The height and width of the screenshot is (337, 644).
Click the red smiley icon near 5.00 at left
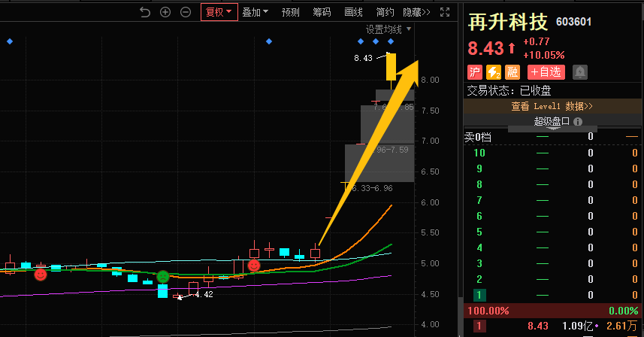(x=41, y=274)
